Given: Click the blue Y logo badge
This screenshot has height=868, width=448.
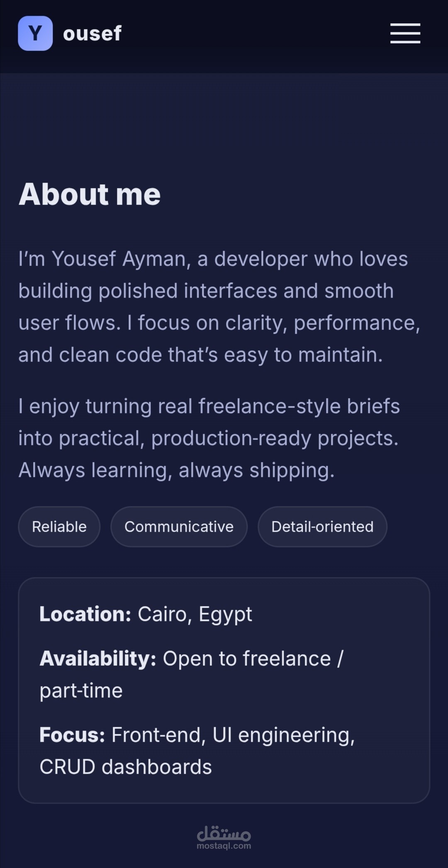Looking at the screenshot, I should [x=35, y=33].
